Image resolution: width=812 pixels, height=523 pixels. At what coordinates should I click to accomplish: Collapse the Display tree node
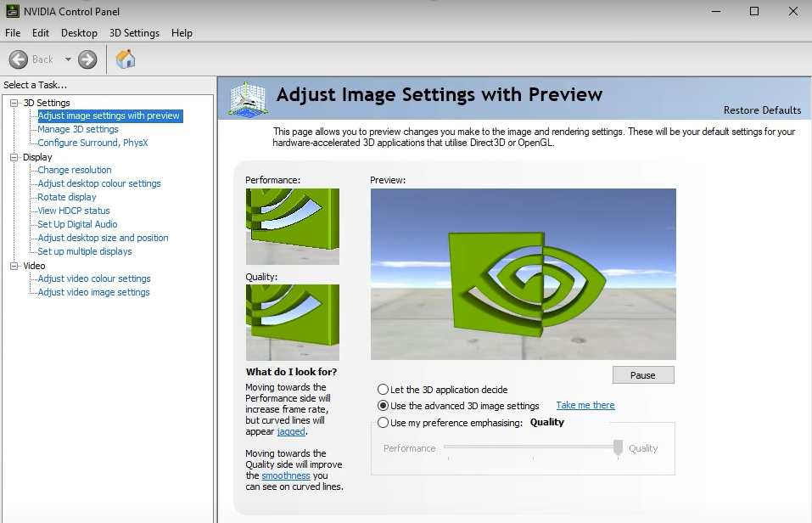[x=14, y=157]
